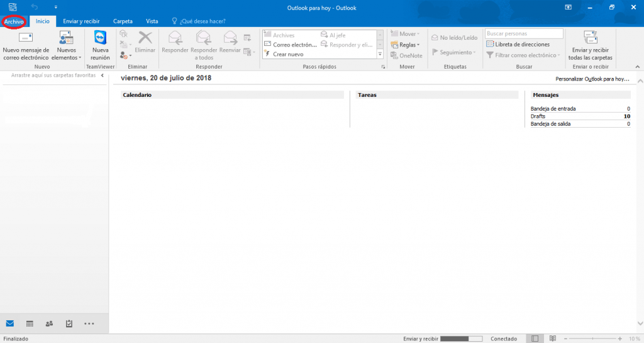Image resolution: width=644 pixels, height=343 pixels.
Task: Select Normal view in status bar
Action: coord(535,339)
